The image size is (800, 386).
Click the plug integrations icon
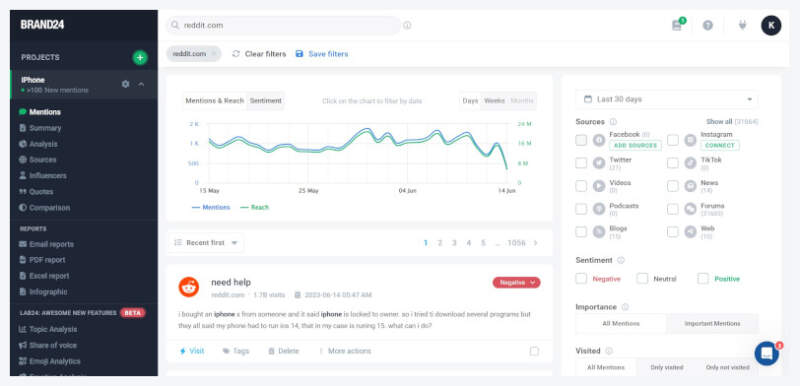coord(742,25)
